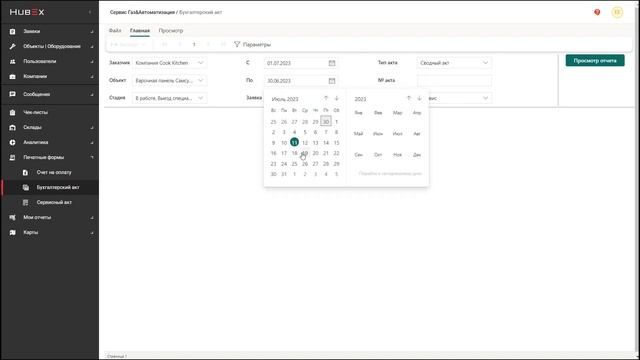The height and width of the screenshot is (360, 640).
Task: Switch to the Главная tab
Action: tap(140, 31)
